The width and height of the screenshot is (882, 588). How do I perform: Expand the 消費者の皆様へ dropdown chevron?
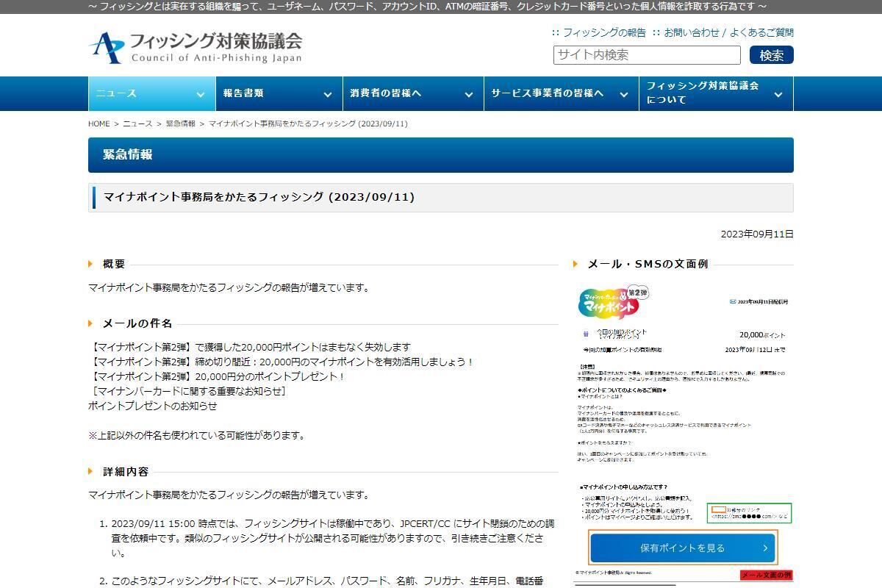point(468,94)
